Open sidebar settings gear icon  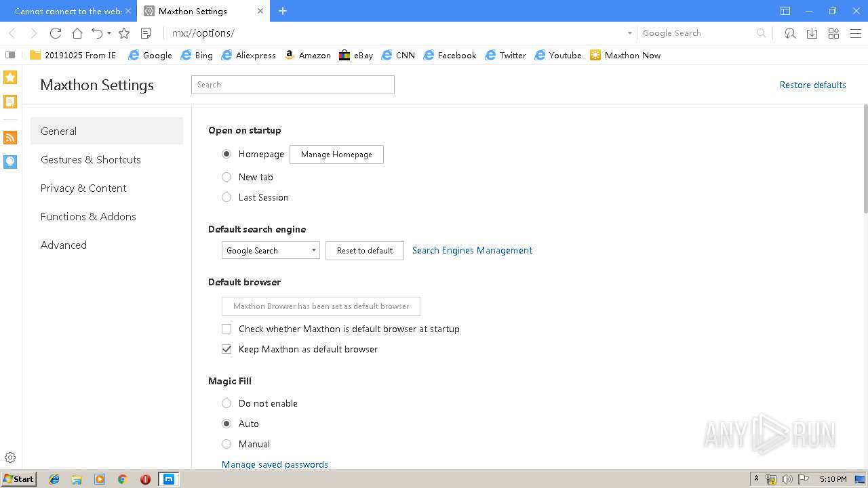[x=10, y=457]
